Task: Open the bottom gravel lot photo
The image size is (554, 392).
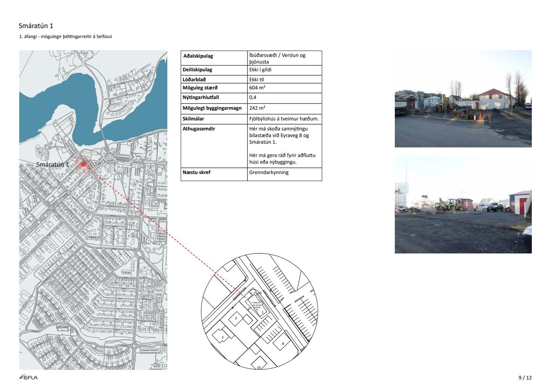Action: tap(463, 205)
